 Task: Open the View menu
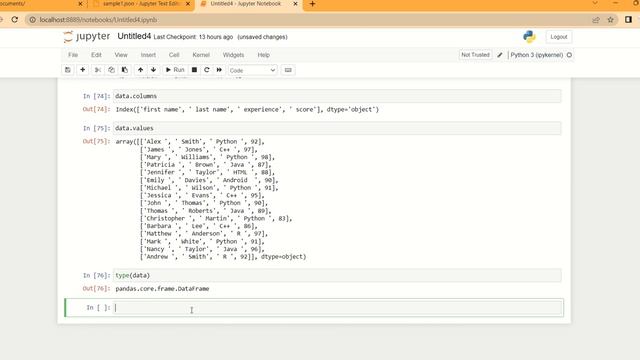pyautogui.click(x=121, y=55)
